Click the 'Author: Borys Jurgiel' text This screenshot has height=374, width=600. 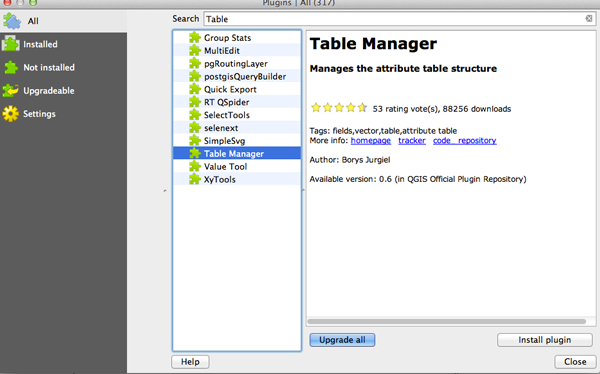[x=350, y=160]
